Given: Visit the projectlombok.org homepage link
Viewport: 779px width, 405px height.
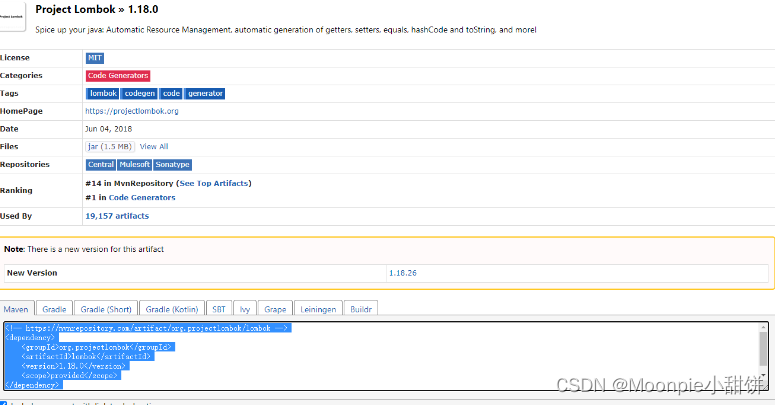Looking at the screenshot, I should 132,111.
